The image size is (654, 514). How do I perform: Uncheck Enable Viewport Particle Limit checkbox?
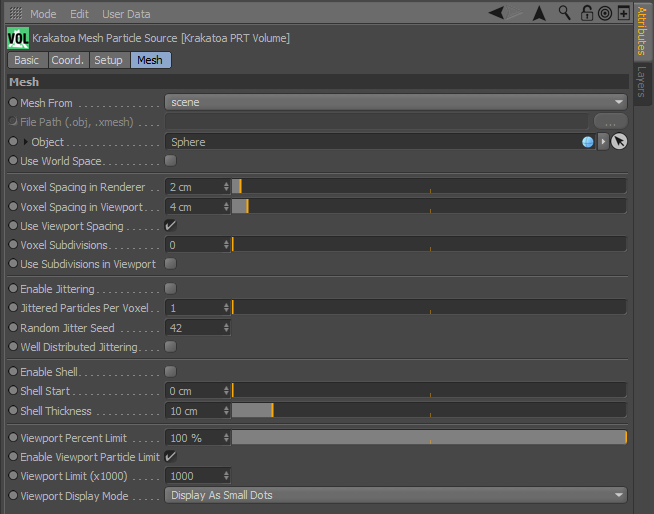coord(171,457)
